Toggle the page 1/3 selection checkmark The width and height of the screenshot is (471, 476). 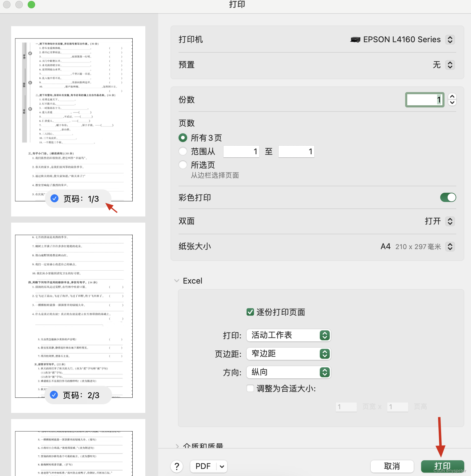(x=54, y=198)
